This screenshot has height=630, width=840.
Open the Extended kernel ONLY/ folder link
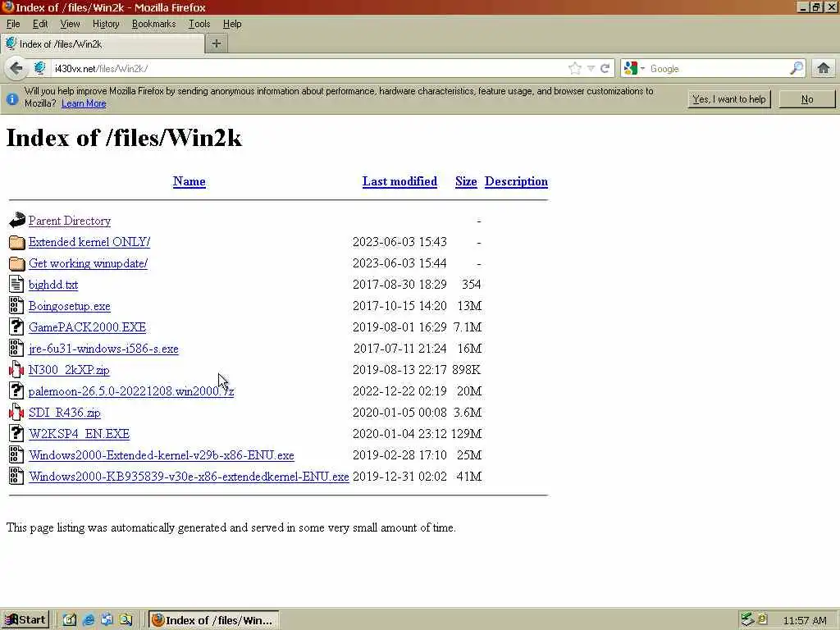89,242
